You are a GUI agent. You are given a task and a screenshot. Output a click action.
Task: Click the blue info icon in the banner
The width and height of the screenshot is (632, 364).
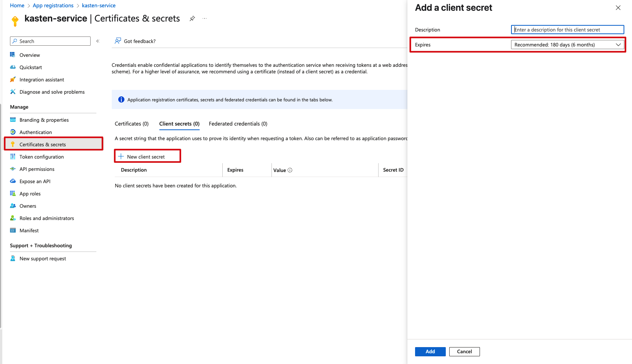pos(121,99)
